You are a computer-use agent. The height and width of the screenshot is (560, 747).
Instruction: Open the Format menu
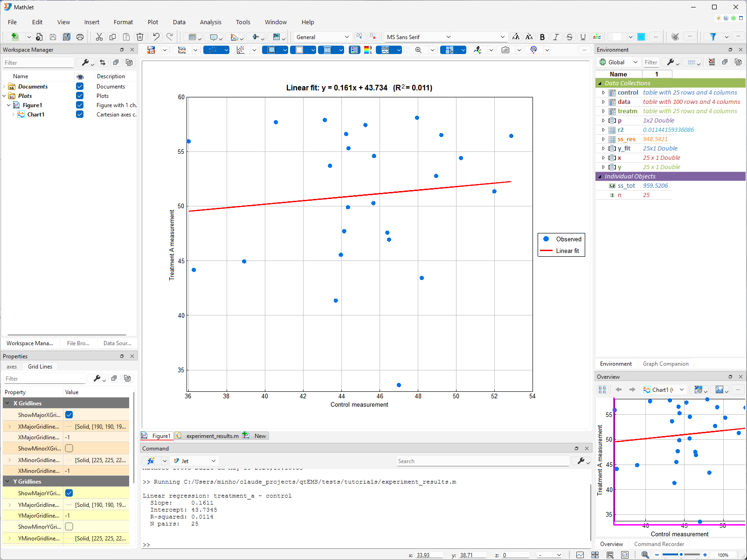[x=123, y=22]
